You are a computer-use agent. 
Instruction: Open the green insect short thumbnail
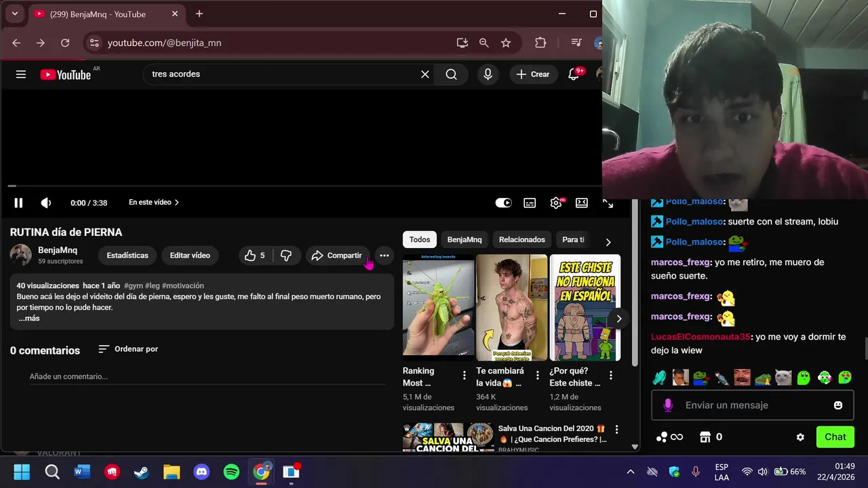coord(439,308)
